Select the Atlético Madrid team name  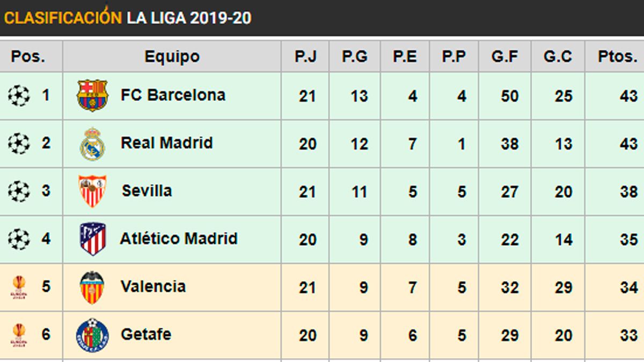tap(178, 239)
